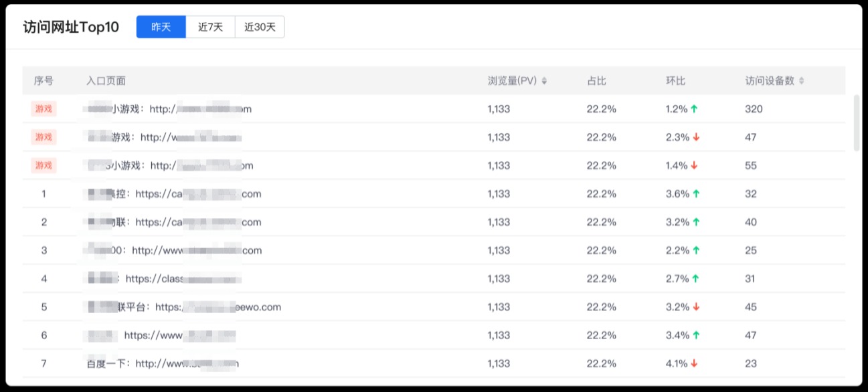Switch to the 近7天 tab
The height and width of the screenshot is (392, 868).
pos(210,27)
